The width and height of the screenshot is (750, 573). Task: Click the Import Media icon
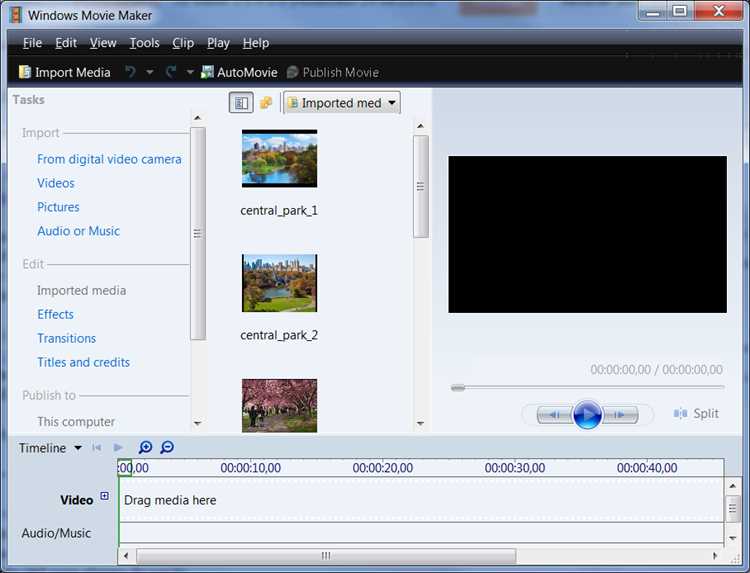point(24,72)
